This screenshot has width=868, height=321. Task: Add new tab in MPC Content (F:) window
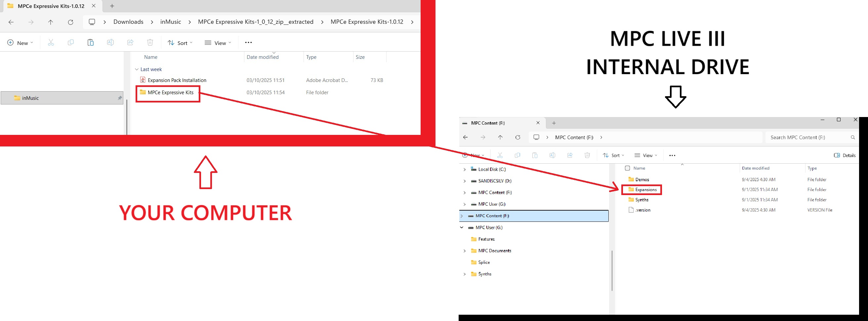(x=554, y=123)
